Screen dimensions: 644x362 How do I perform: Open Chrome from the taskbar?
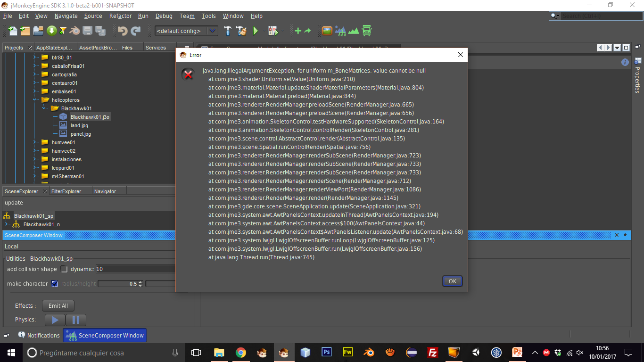[x=240, y=353]
